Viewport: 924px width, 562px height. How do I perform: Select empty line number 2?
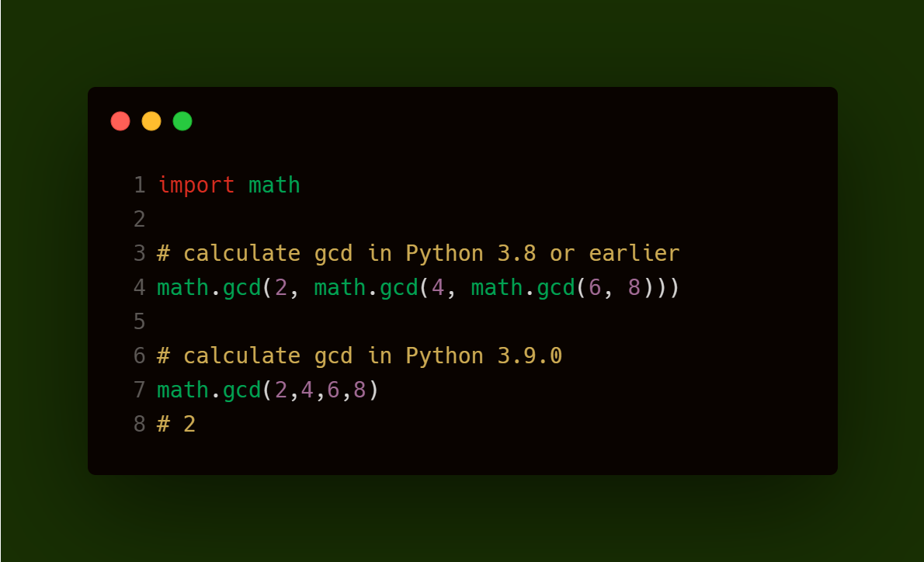140,220
